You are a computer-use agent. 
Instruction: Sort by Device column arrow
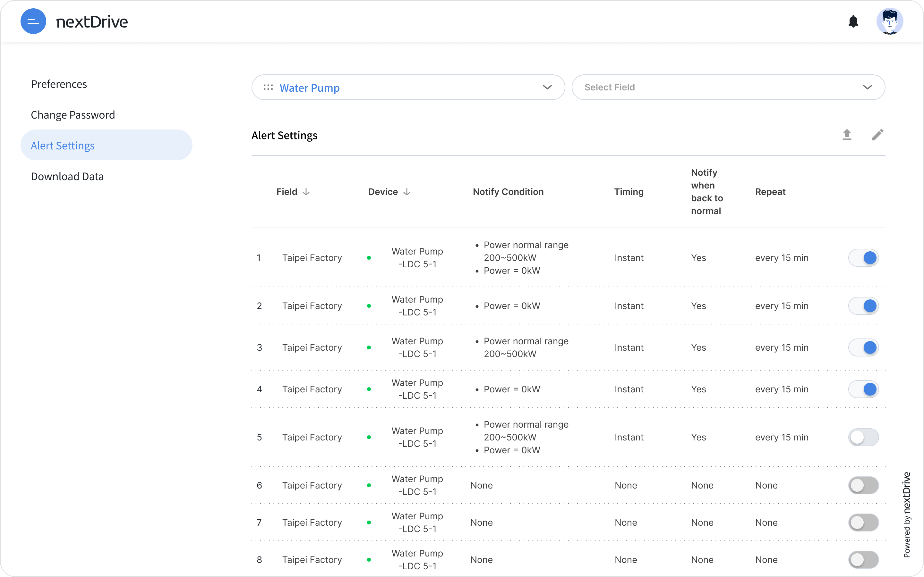click(407, 192)
